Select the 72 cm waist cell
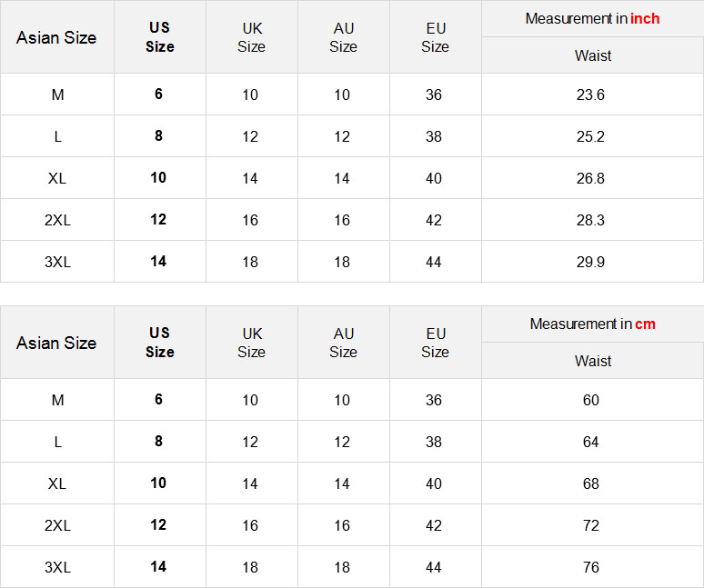 point(591,525)
